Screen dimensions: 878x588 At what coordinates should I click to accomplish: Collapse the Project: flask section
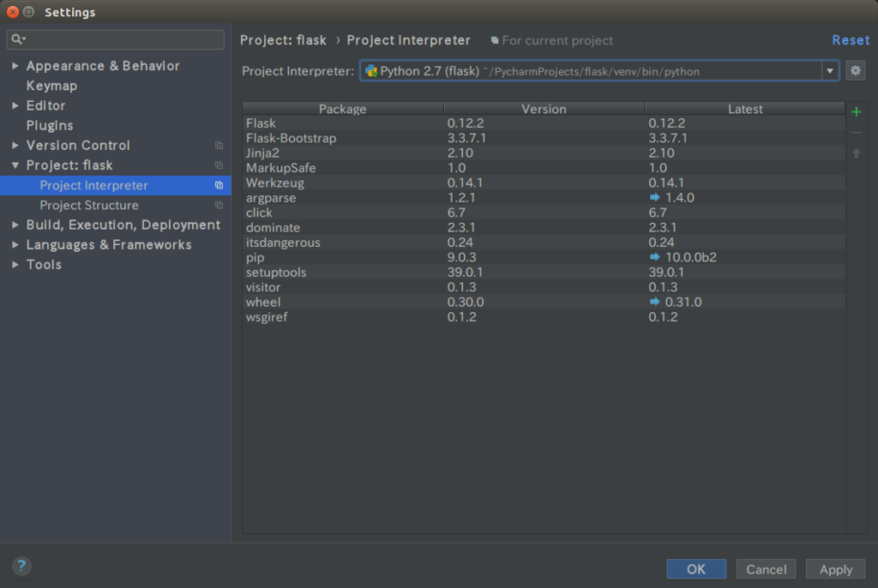point(15,165)
